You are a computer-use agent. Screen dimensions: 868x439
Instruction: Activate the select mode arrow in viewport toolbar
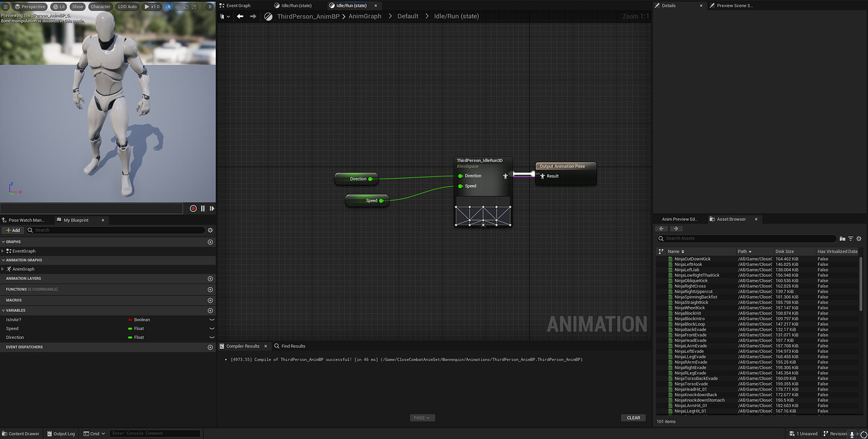(169, 6)
